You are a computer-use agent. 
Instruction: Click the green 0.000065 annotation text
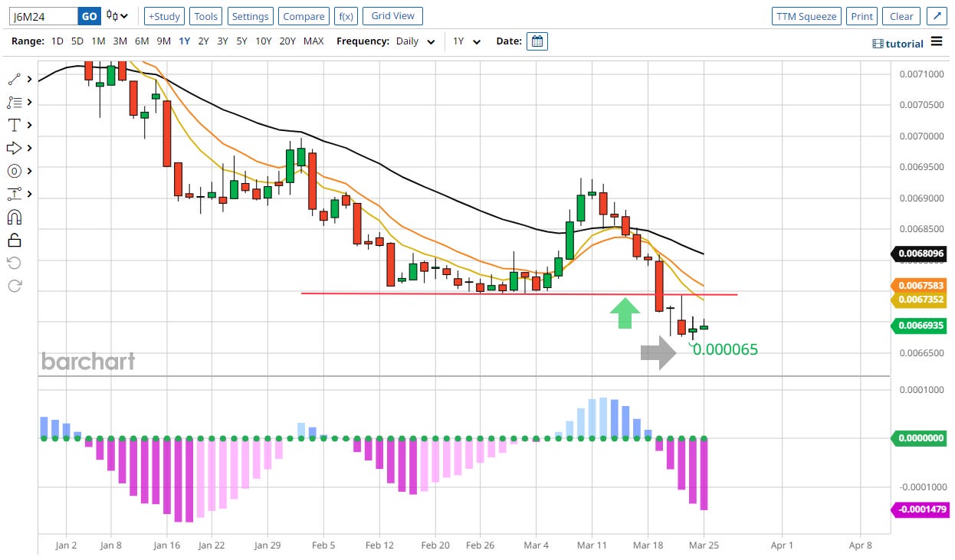724,349
